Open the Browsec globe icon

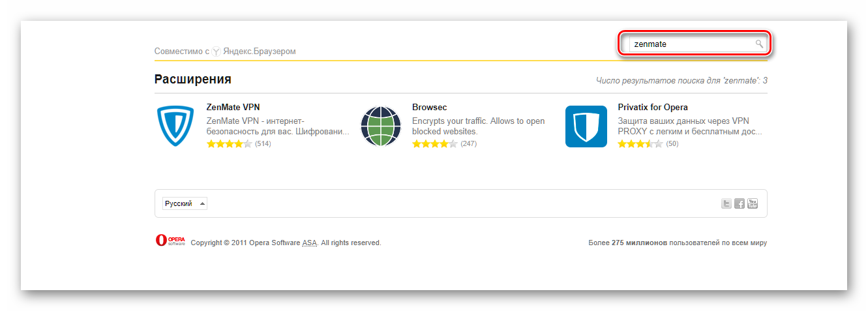(x=381, y=126)
